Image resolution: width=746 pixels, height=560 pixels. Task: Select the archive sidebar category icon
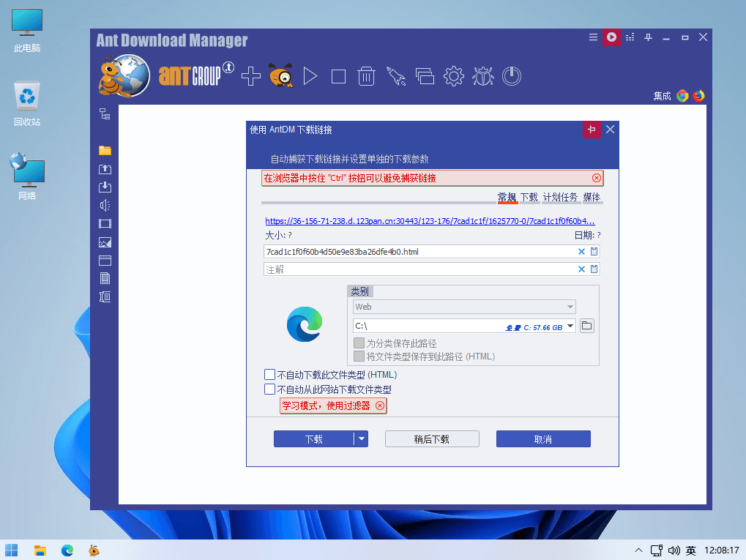coord(105,297)
